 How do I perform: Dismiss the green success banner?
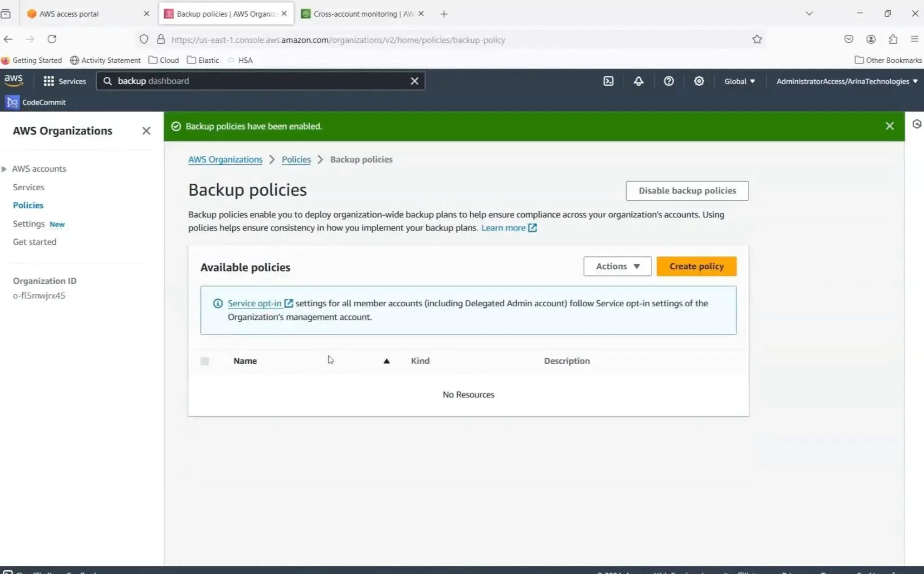pos(889,126)
